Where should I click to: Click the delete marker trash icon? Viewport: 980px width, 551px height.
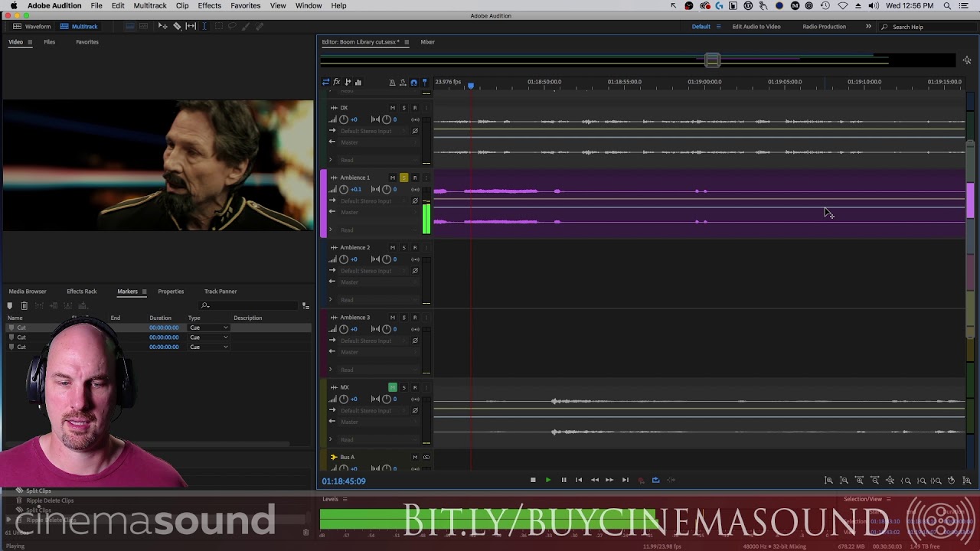(x=24, y=305)
